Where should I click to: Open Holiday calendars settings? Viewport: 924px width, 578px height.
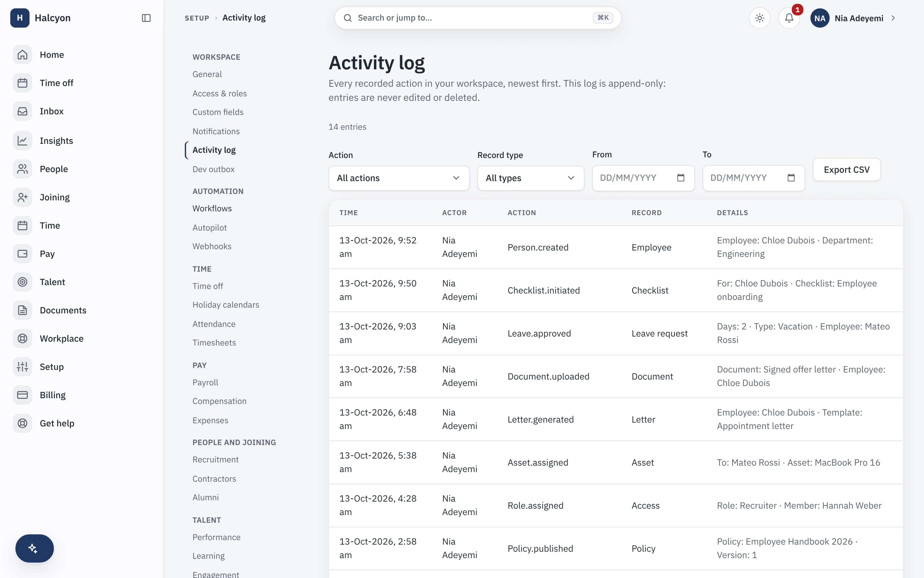coord(226,305)
